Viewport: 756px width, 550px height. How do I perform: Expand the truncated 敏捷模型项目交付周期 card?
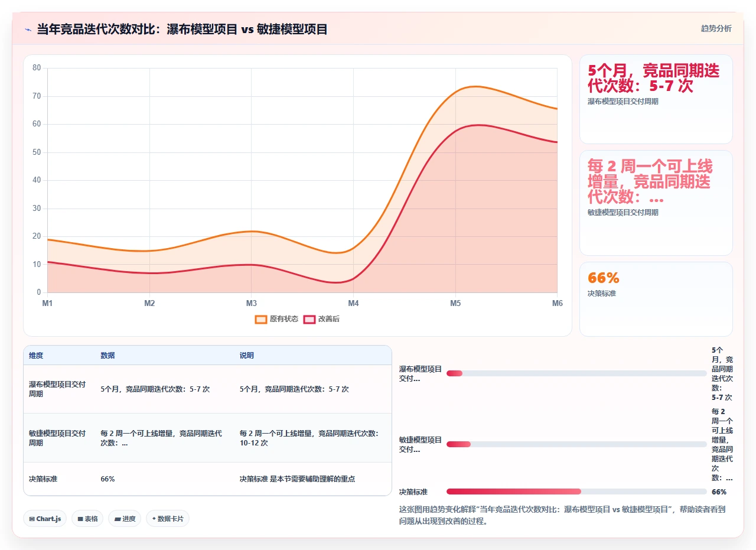(656, 203)
